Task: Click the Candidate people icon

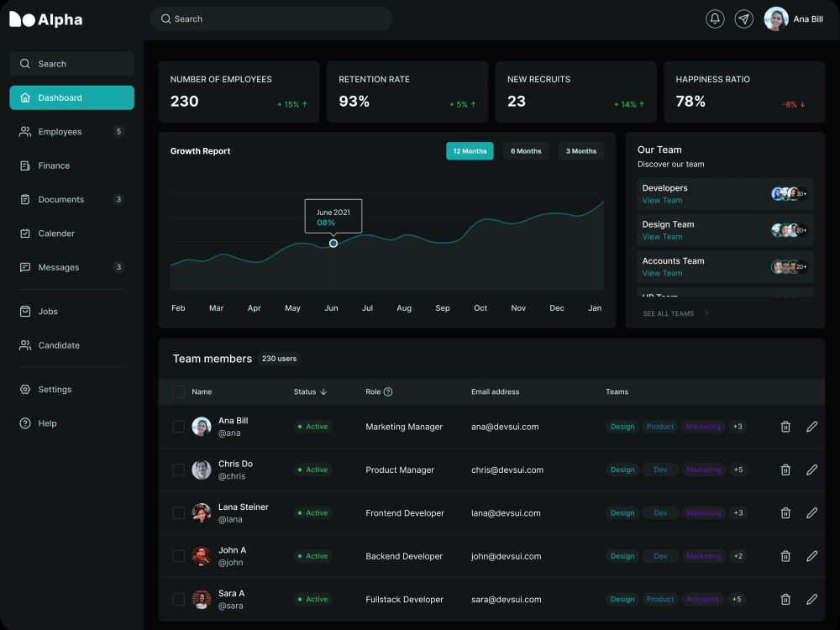Action: click(x=25, y=345)
